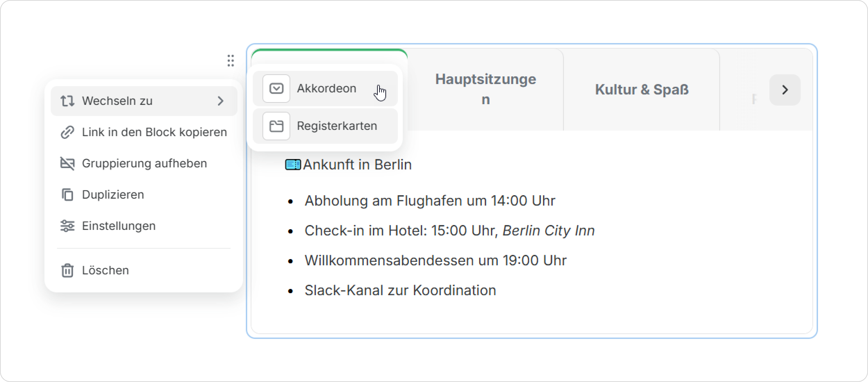Image resolution: width=868 pixels, height=382 pixels.
Task: Click the Akkordeon icon in submenu
Action: tap(276, 89)
